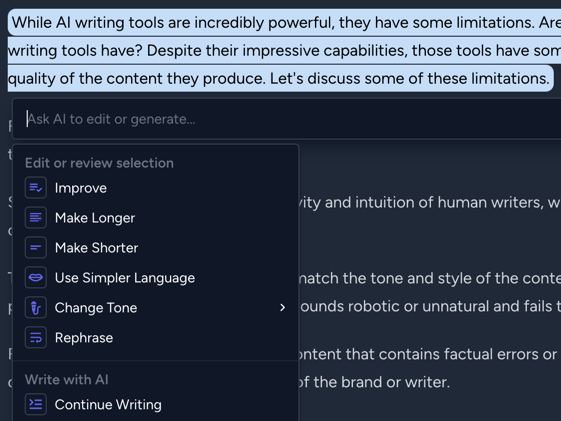Screen dimensions: 561x421
Task: Click the Make Shorter lines icon
Action: click(36, 248)
